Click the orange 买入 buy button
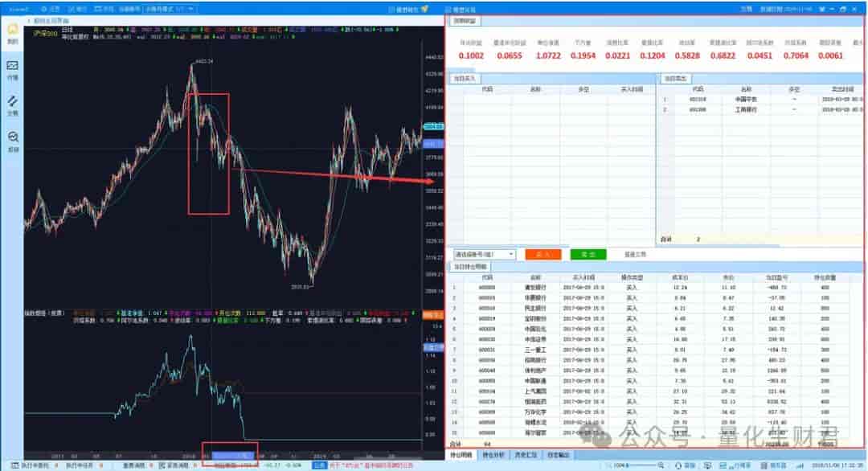 click(542, 254)
